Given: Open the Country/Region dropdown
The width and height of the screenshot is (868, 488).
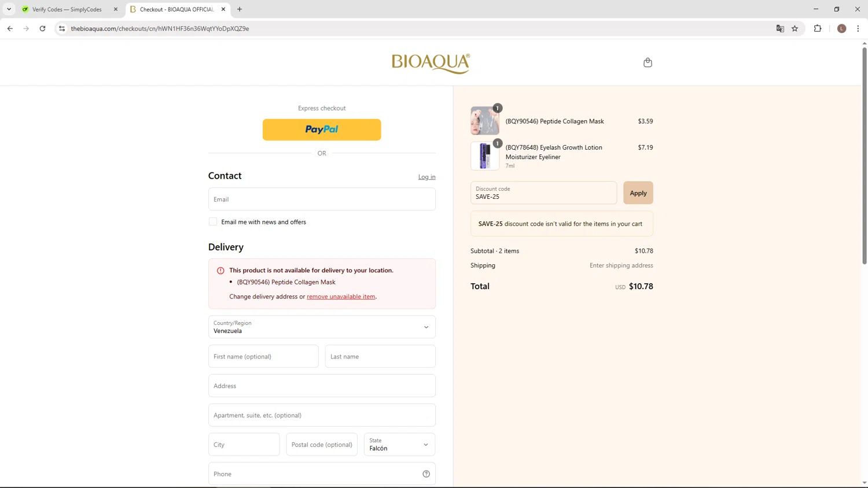Looking at the screenshot, I should point(322,327).
